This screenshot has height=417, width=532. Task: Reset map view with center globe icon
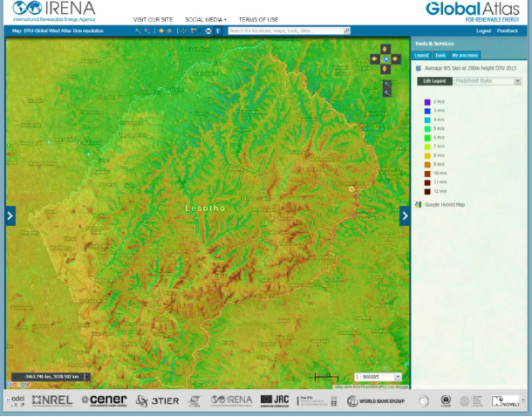(x=386, y=59)
